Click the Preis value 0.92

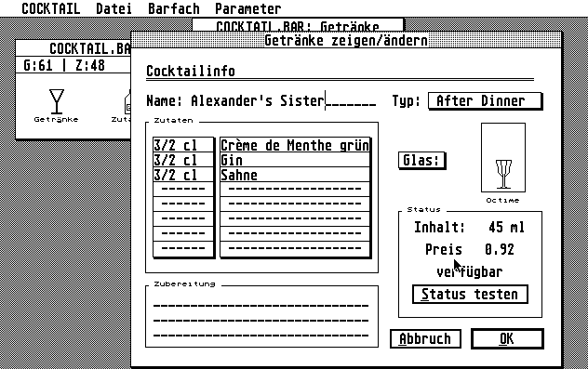click(x=499, y=249)
